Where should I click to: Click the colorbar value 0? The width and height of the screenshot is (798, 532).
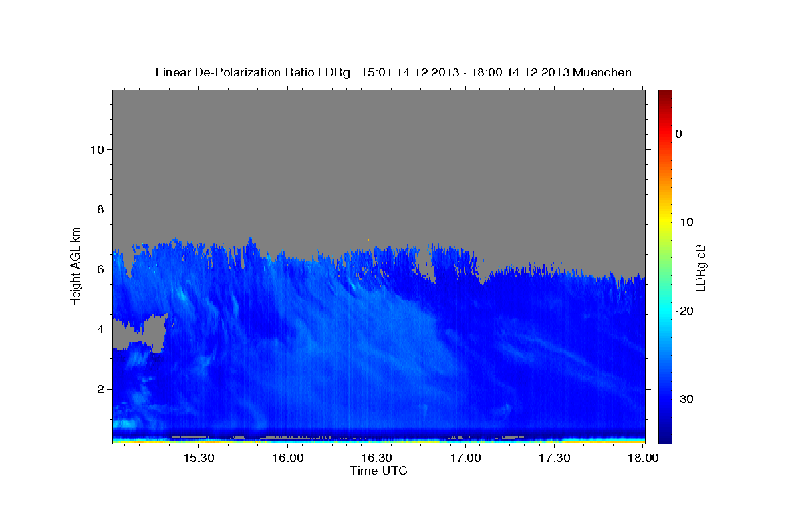pos(678,134)
